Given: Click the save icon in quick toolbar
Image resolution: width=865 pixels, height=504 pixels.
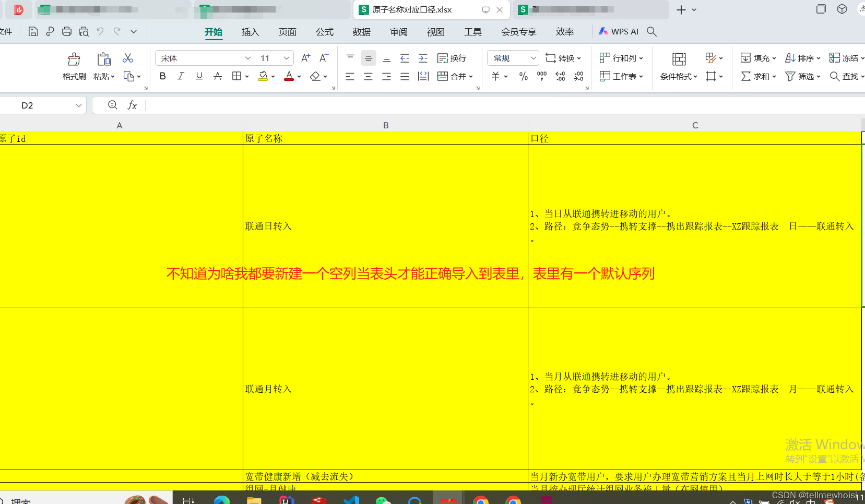Looking at the screenshot, I should (x=33, y=31).
